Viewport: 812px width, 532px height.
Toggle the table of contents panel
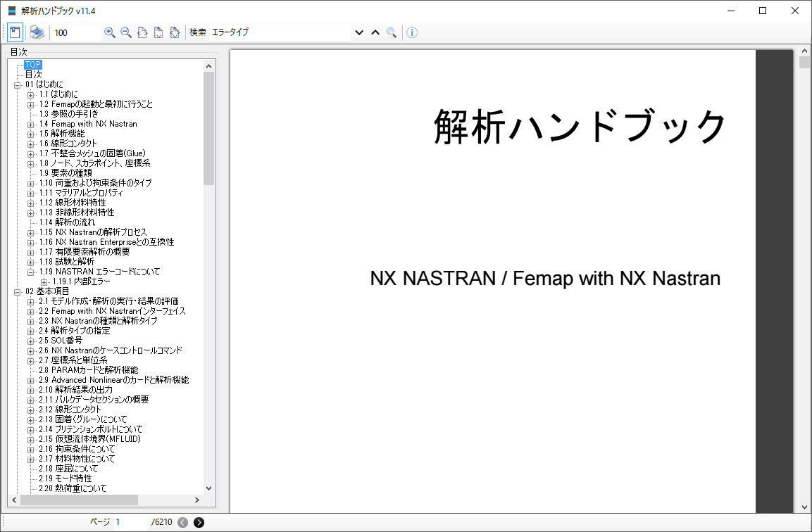coord(15,32)
